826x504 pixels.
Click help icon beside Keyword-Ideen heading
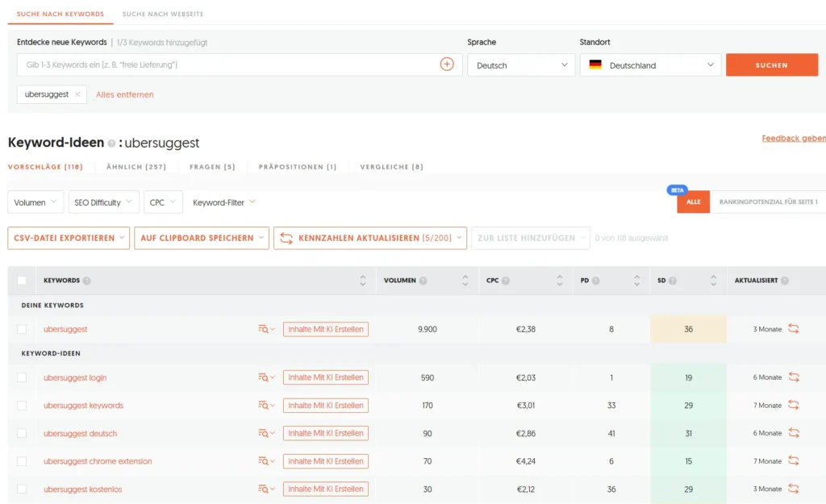pos(111,143)
